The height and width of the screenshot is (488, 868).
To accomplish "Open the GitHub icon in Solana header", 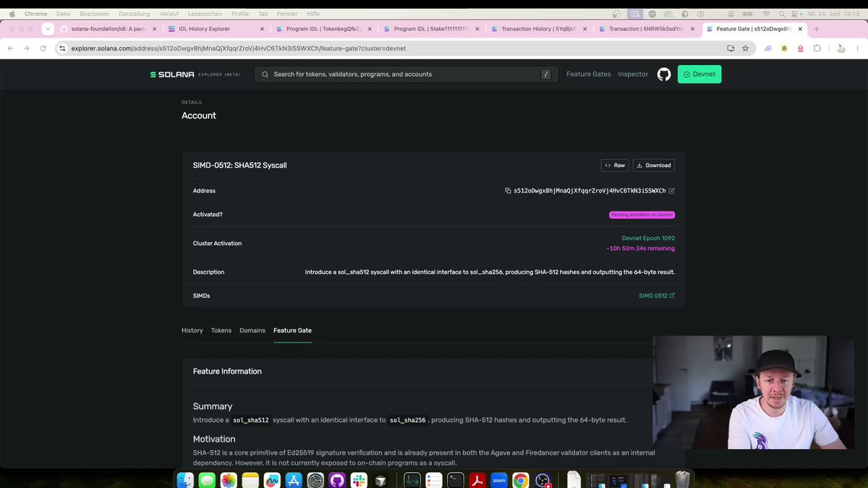I will 664,74.
